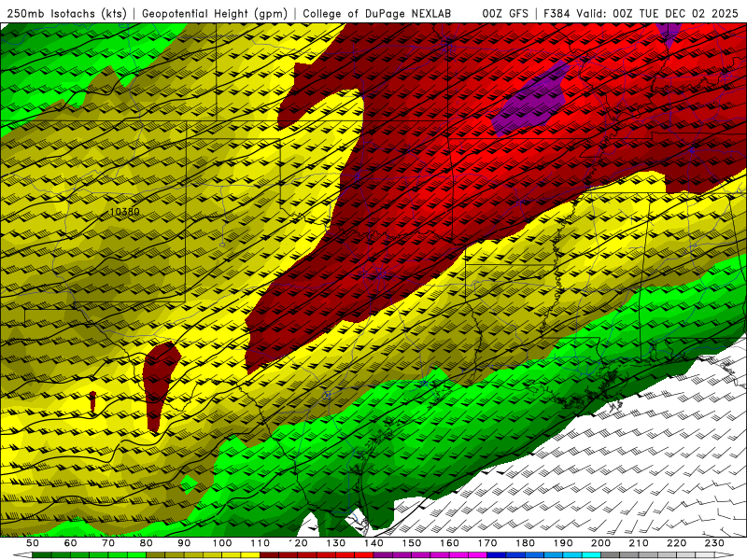This screenshot has height=560, width=747.
Task: Click the 230 value on the color scale
Action: [x=714, y=543]
